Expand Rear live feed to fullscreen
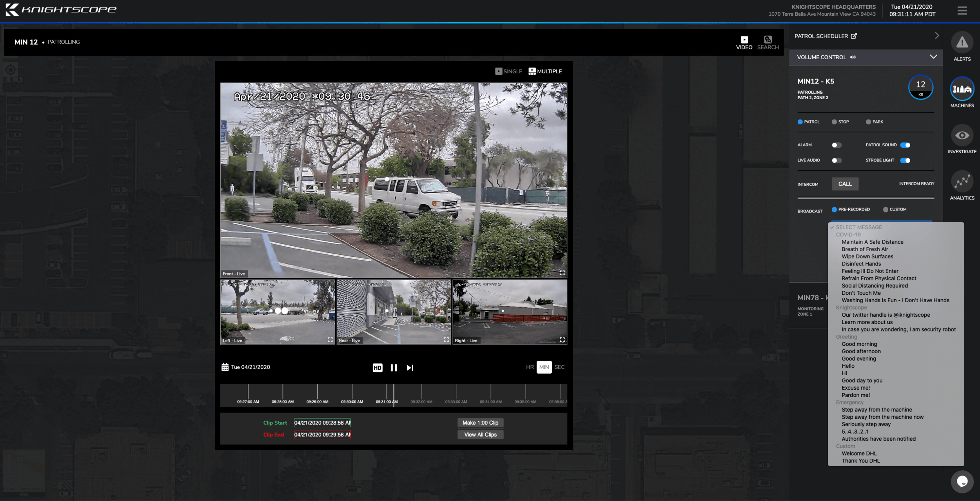This screenshot has height=501, width=980. [x=446, y=340]
